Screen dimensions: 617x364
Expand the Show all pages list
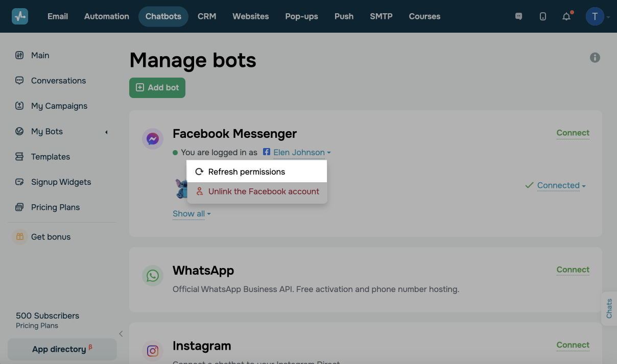pos(192,214)
